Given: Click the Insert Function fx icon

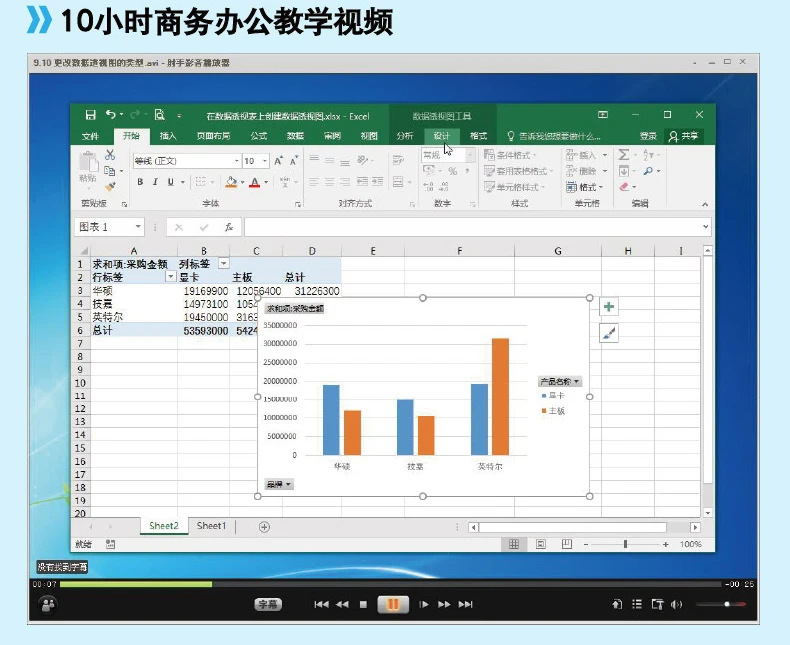Looking at the screenshot, I should pos(229,227).
